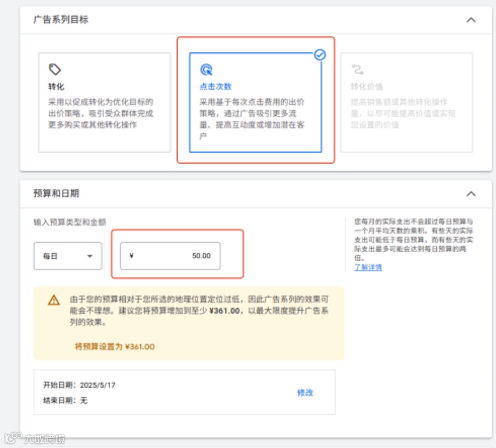The width and height of the screenshot is (496, 448).
Task: Click the budget amount field showing 50.00
Action: click(x=170, y=256)
